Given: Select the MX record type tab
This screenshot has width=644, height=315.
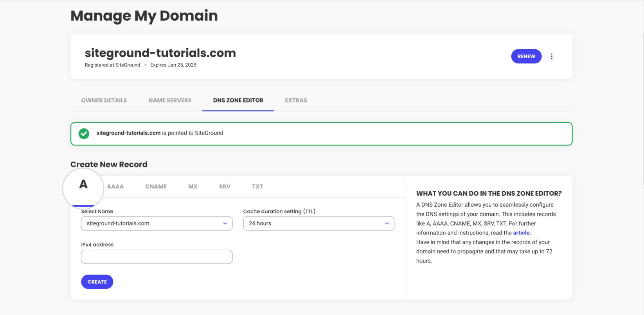Looking at the screenshot, I should click(192, 187).
